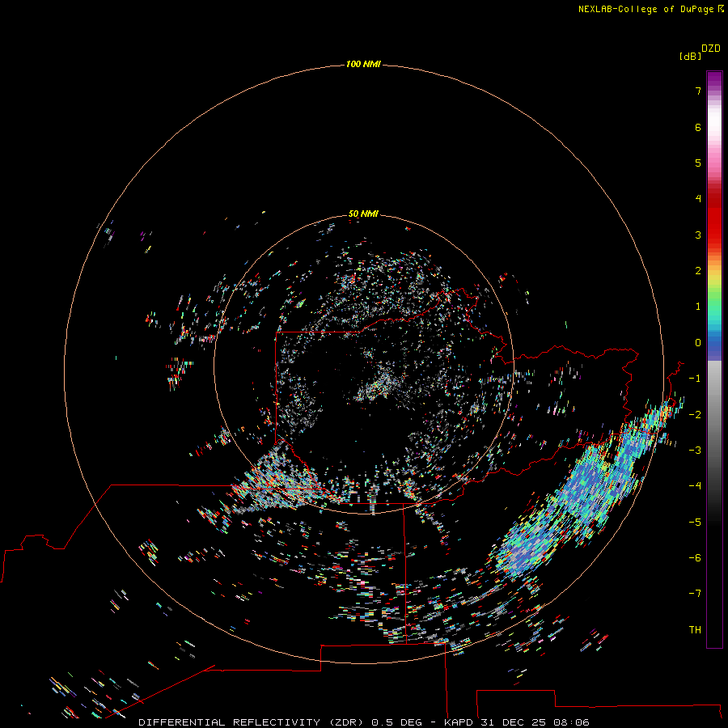728x728 pixels.
Task: Click the TH threshold label on legend
Action: 695,629
